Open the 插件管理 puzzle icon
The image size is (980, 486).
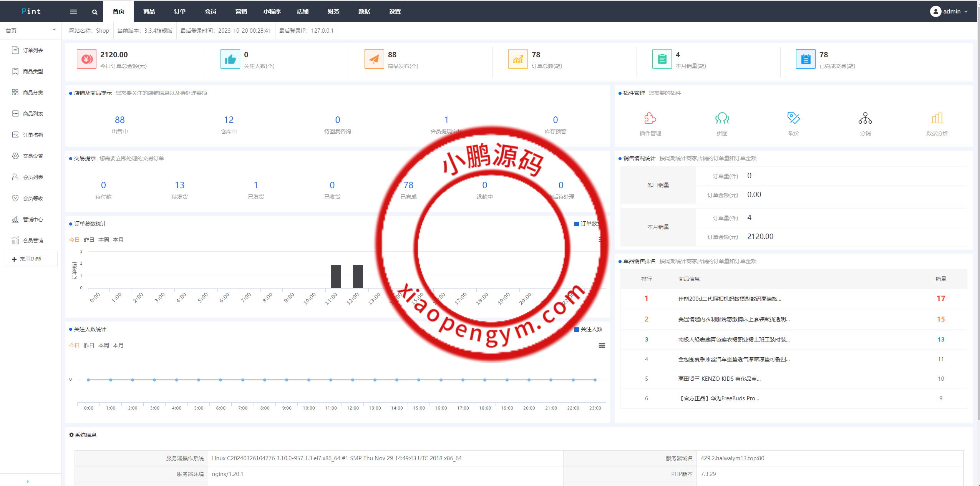click(x=650, y=118)
